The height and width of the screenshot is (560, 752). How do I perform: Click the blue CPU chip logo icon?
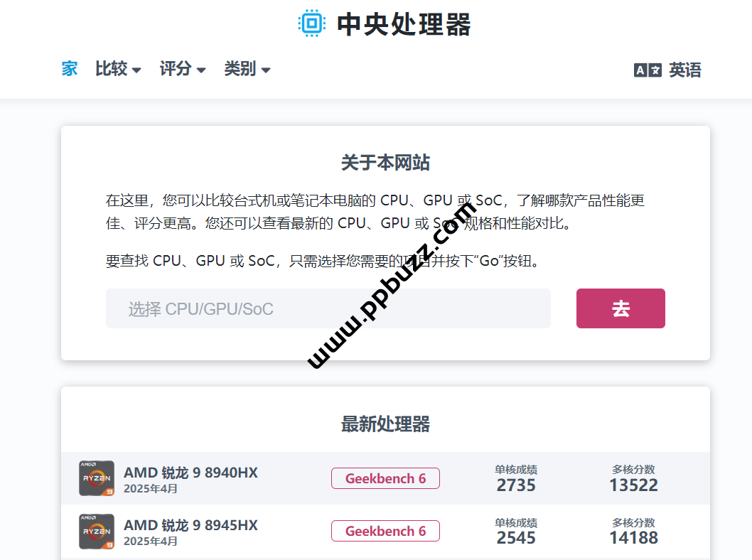pos(312,23)
